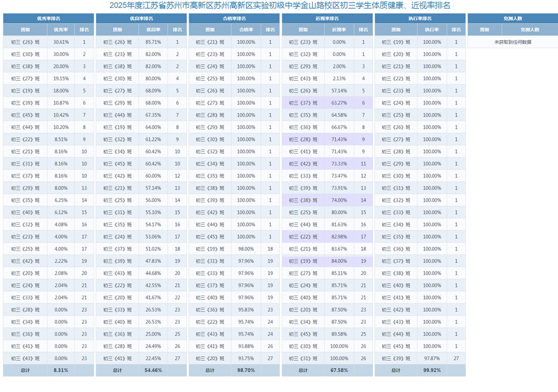Image resolution: width=558 pixels, height=392 pixels.
Task: Click highlighted 初三《28》班 myopia row
Action: [x=327, y=139]
